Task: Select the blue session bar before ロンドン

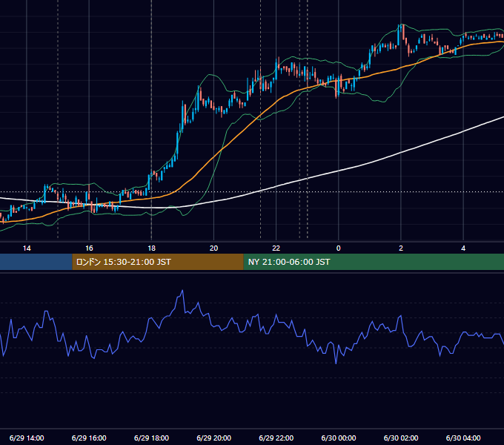Action: pos(36,262)
